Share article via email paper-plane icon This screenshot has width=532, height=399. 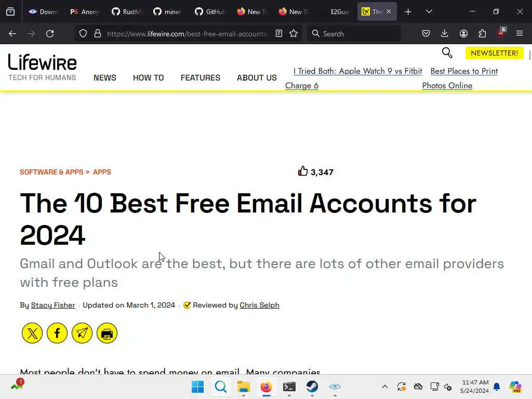click(82, 333)
